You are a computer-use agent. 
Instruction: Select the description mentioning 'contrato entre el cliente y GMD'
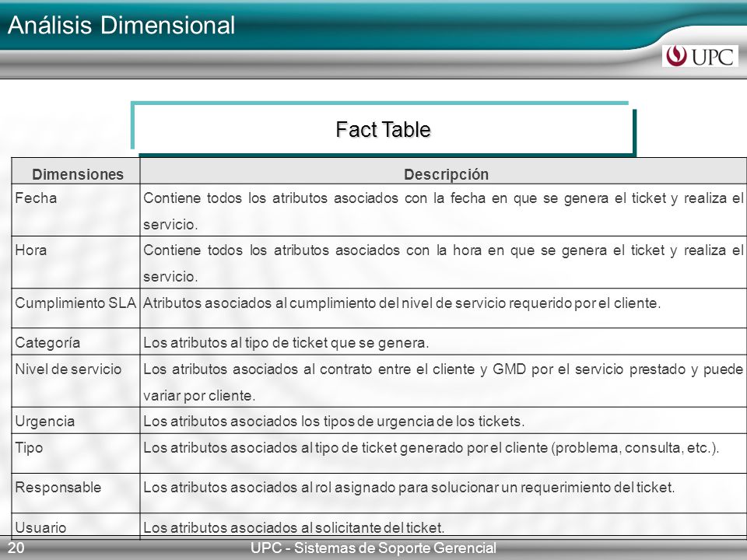coord(443,382)
